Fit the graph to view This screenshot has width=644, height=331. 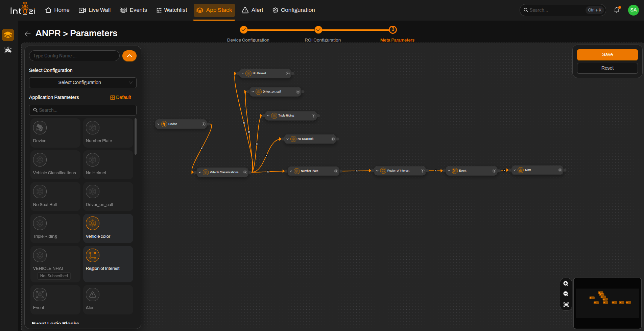point(566,305)
